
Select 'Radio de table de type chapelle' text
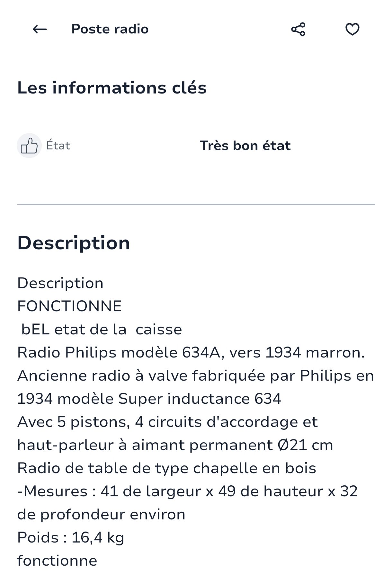coord(166,468)
